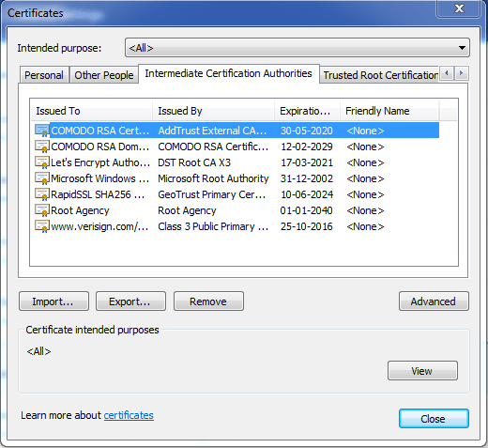The image size is (488, 448).
Task: Switch to the Other People tab
Action: [104, 75]
